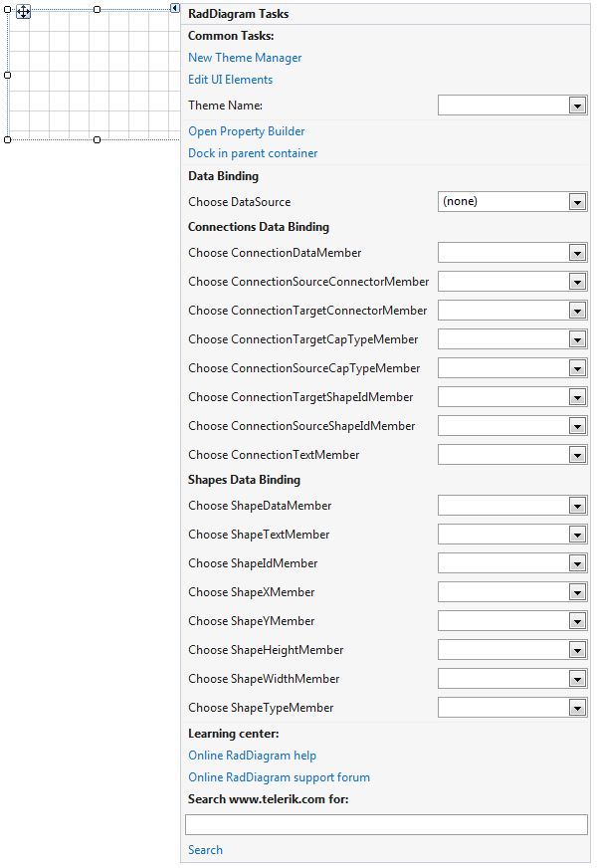The width and height of the screenshot is (597, 868).
Task: Open the Theme Name dropdown arrow
Action: (578, 105)
